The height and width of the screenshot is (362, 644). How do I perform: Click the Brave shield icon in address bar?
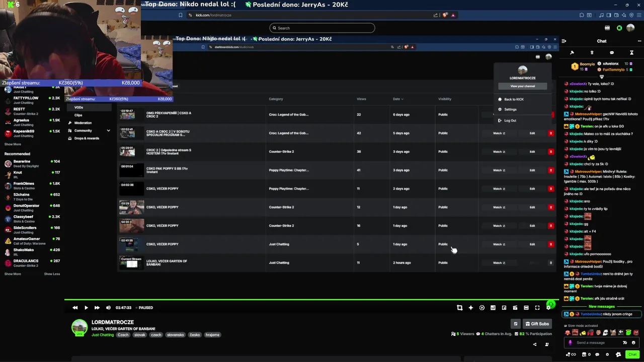pos(445,15)
